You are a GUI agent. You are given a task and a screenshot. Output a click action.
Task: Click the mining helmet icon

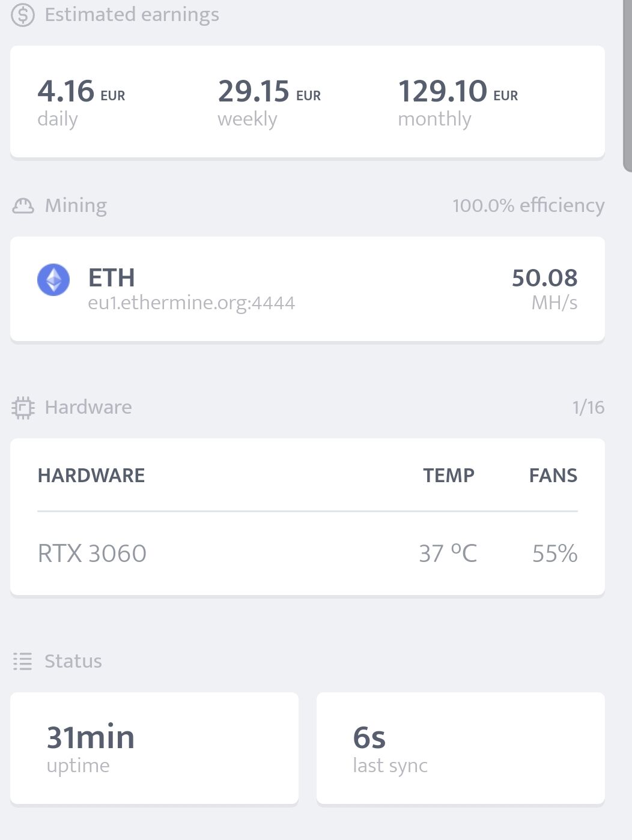point(23,206)
